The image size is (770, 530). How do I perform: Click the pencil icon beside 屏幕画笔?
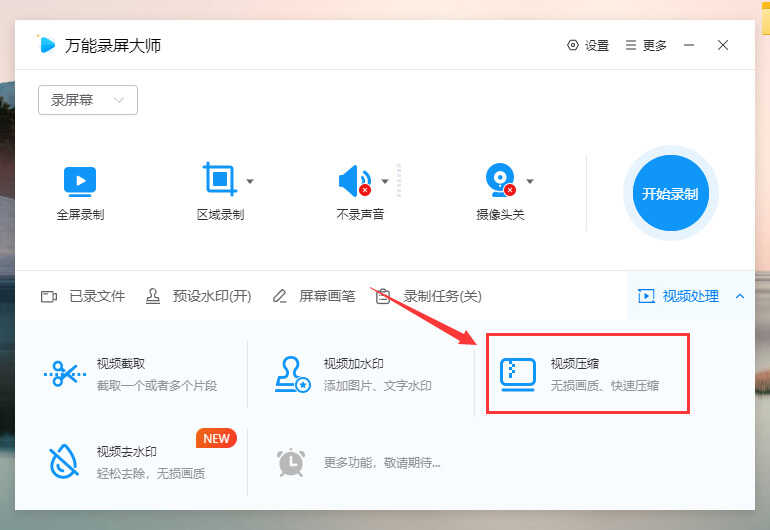(x=279, y=296)
